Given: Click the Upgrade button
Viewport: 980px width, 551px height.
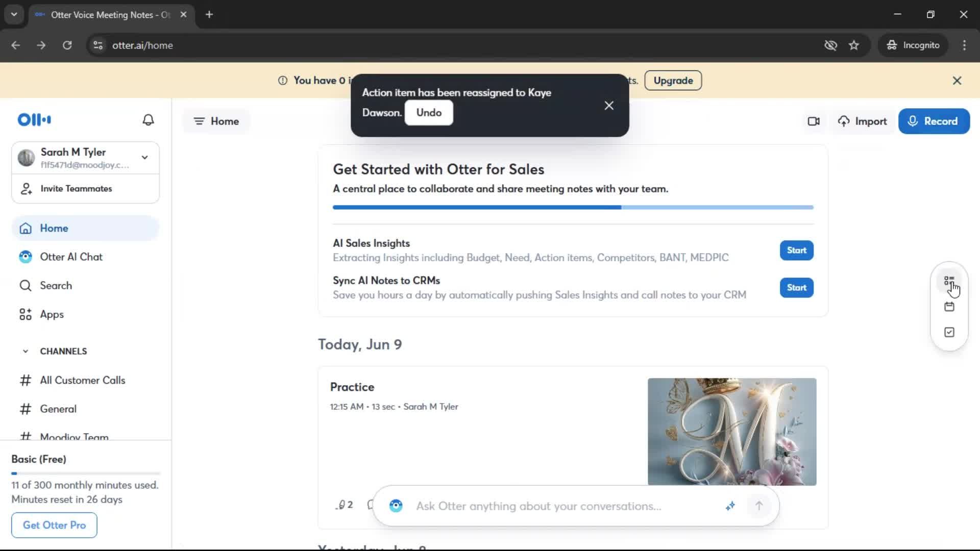Looking at the screenshot, I should (x=673, y=81).
